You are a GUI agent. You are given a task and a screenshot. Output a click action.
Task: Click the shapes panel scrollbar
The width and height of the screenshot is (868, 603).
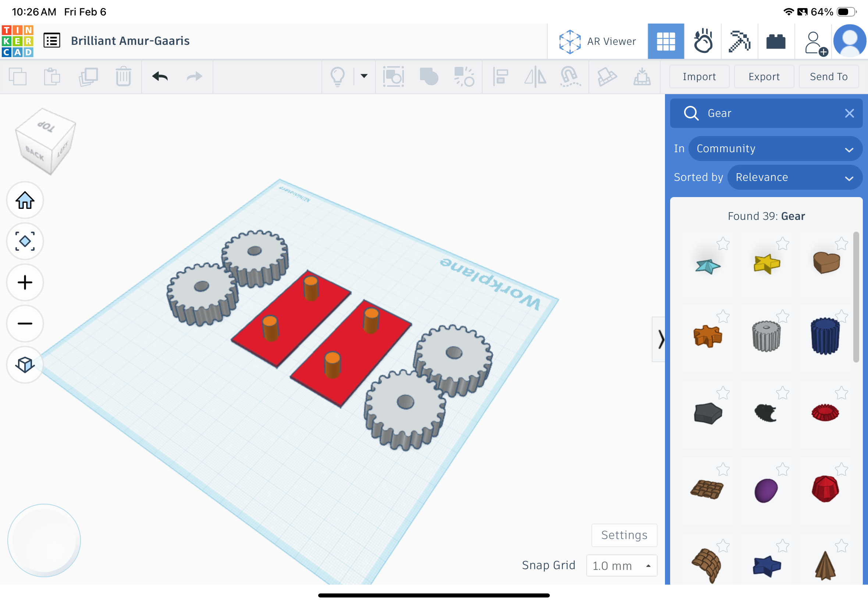click(856, 297)
